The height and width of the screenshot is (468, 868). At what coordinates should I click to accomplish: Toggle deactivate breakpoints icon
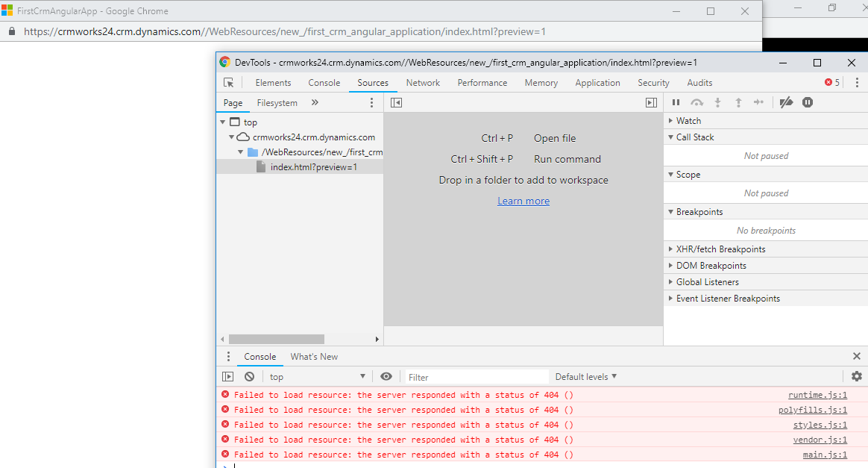(786, 102)
